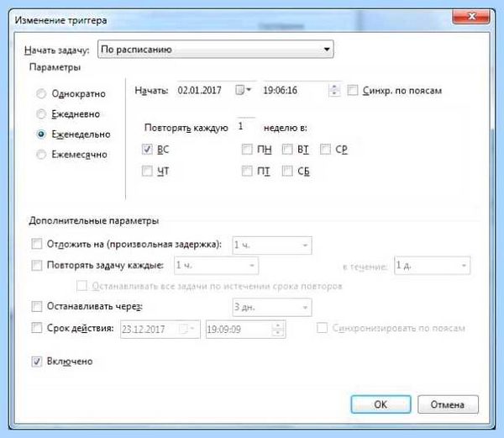504x438 pixels.
Task: Check the СР day checkbox
Action: click(x=325, y=149)
